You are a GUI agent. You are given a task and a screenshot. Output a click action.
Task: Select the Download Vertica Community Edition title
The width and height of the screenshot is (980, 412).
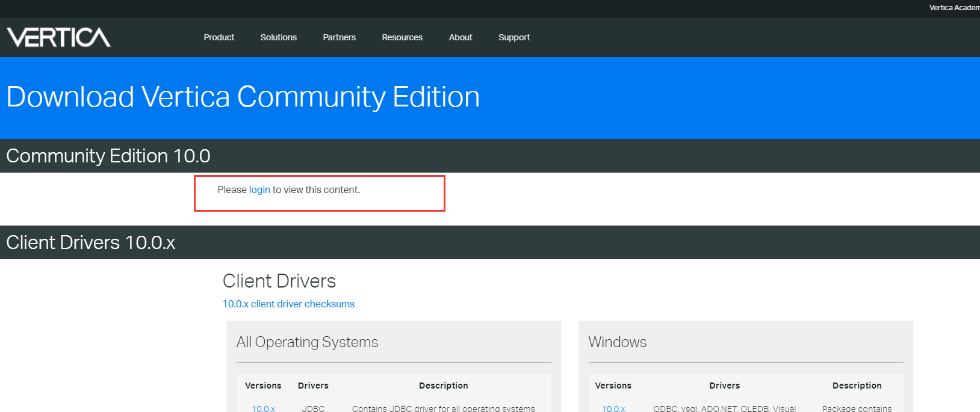[243, 97]
